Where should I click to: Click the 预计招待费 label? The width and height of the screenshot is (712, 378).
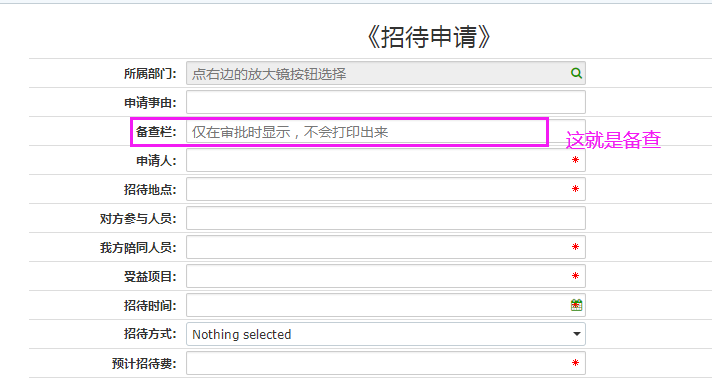coord(144,363)
